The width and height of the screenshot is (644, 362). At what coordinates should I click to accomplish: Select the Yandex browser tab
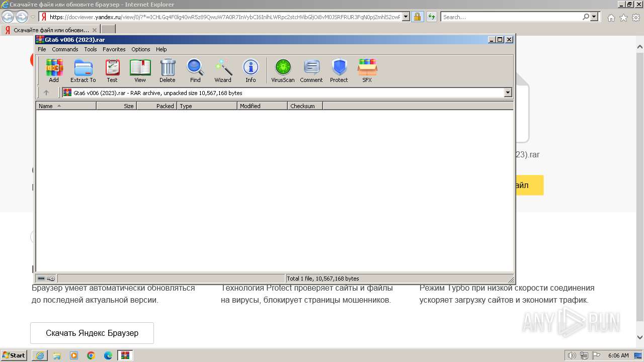pyautogui.click(x=50, y=30)
